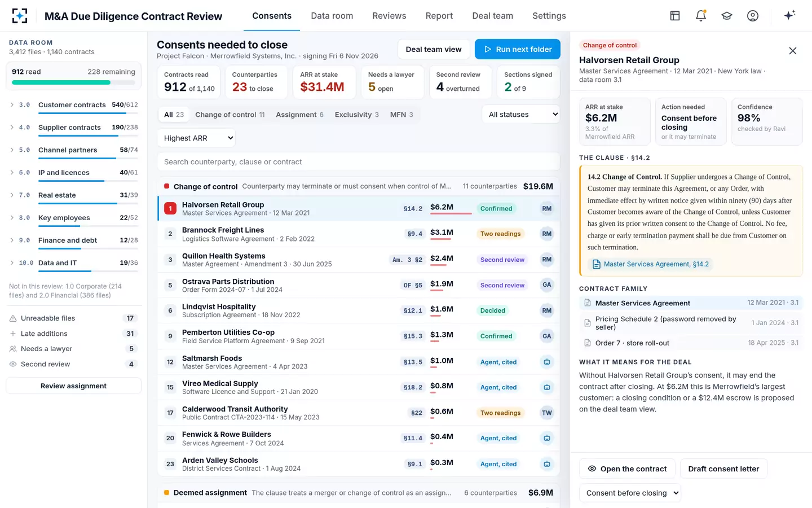Click the Late additions plus icon
The height and width of the screenshot is (508, 812).
tap(13, 334)
